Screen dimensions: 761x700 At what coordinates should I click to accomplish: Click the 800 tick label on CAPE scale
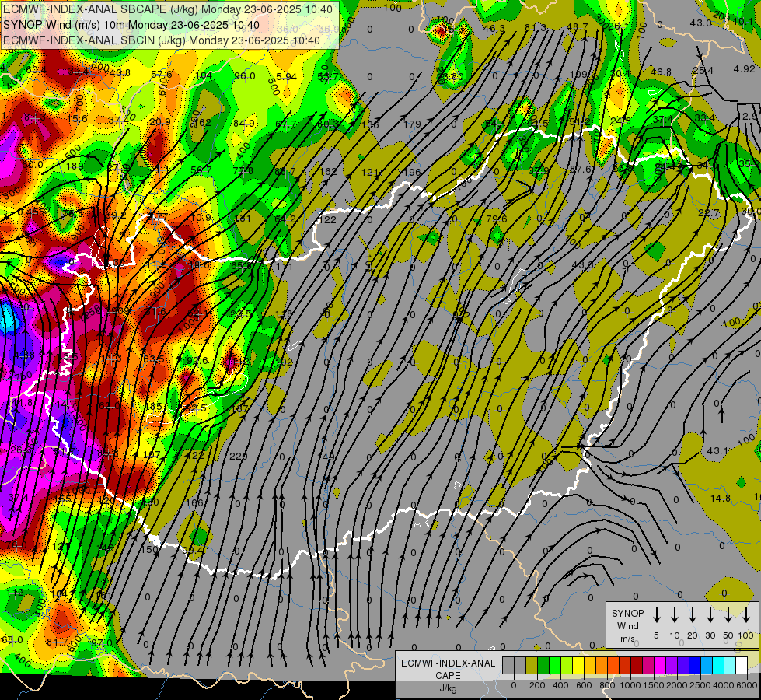(607, 685)
